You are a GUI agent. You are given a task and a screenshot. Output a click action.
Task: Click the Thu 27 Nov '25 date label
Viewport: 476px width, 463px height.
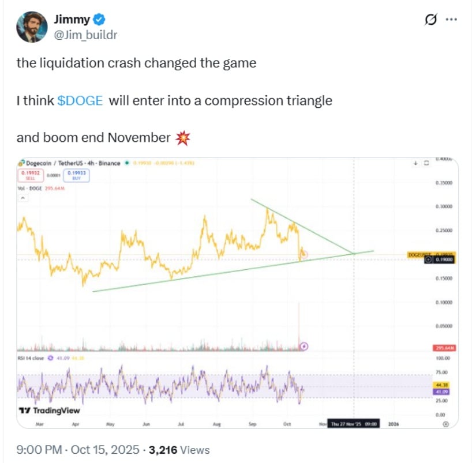point(353,424)
